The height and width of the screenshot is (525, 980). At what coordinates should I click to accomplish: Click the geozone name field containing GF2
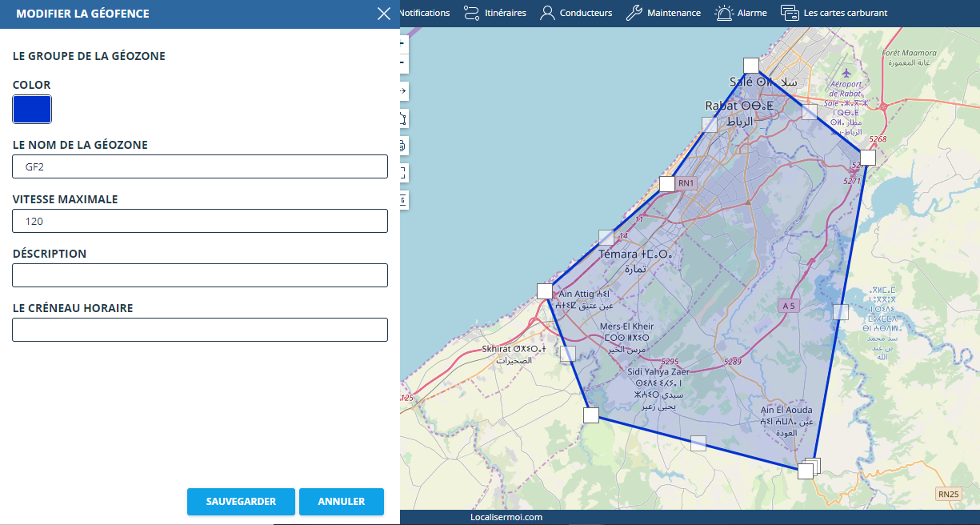click(x=200, y=166)
